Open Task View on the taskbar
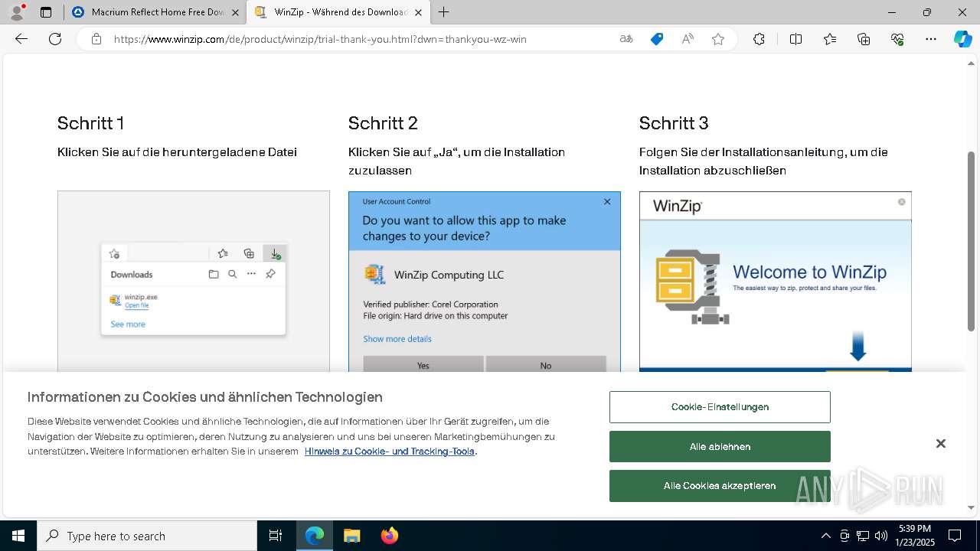This screenshot has width=980, height=551. pyautogui.click(x=276, y=536)
